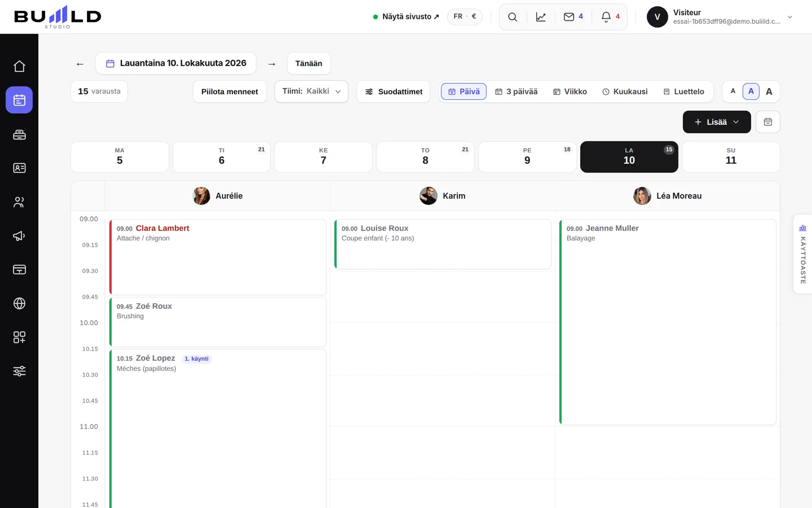Open the statistics chart icon in header
The image size is (812, 508).
click(x=541, y=17)
